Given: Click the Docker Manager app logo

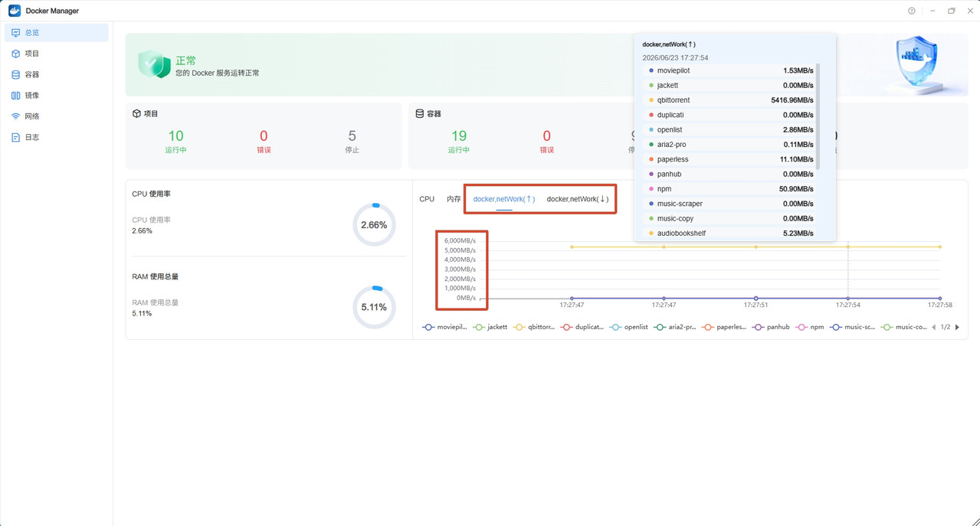Looking at the screenshot, I should [x=14, y=11].
